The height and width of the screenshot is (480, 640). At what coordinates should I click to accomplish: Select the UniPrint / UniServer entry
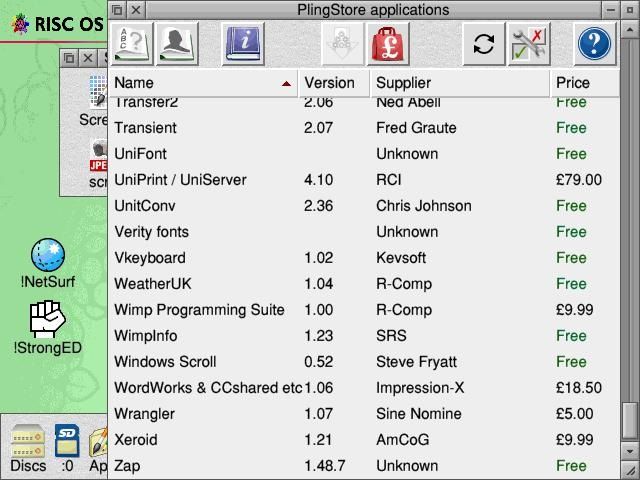click(180, 180)
